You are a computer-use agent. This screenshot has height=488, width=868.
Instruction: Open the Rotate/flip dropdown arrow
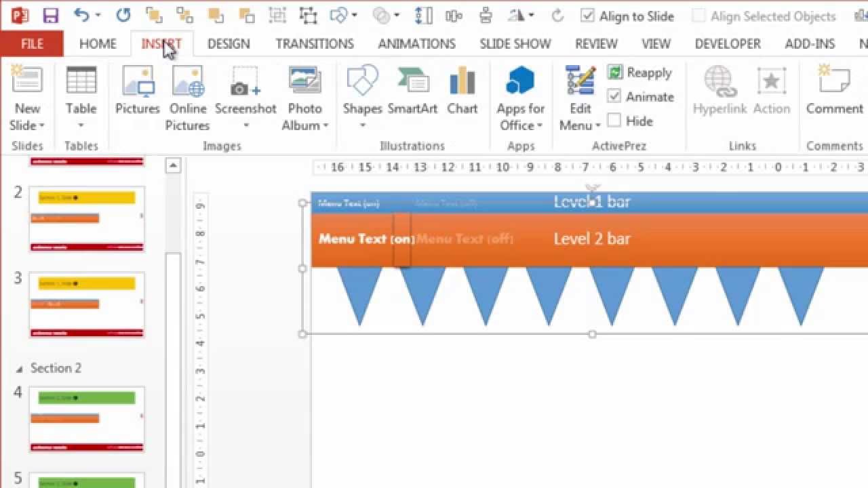click(x=531, y=16)
